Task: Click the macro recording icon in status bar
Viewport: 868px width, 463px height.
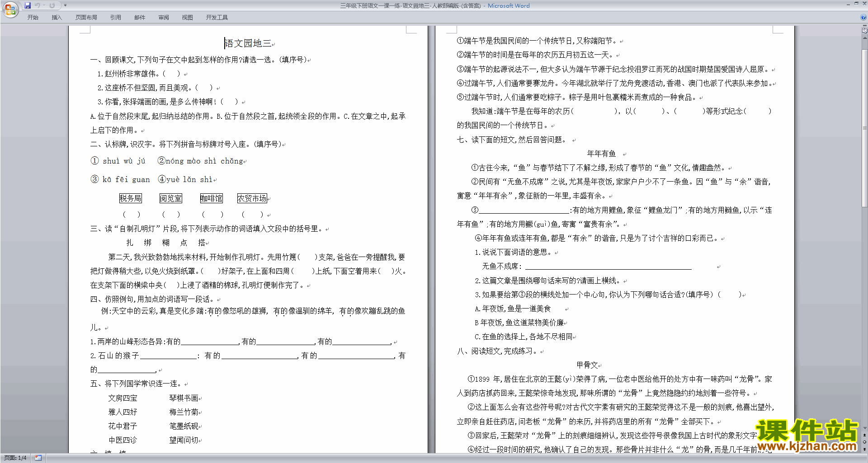Action: pyautogui.click(x=38, y=458)
